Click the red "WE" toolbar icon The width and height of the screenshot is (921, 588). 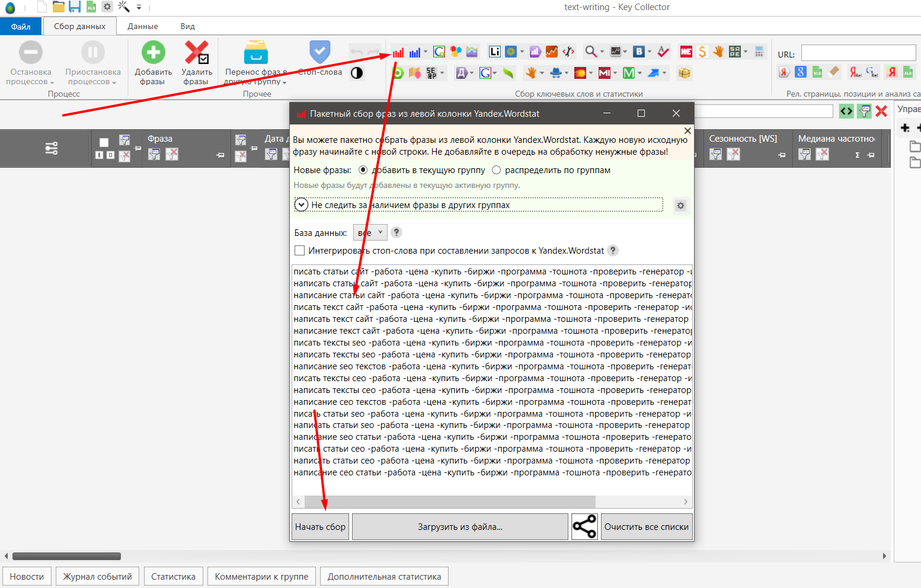click(686, 52)
